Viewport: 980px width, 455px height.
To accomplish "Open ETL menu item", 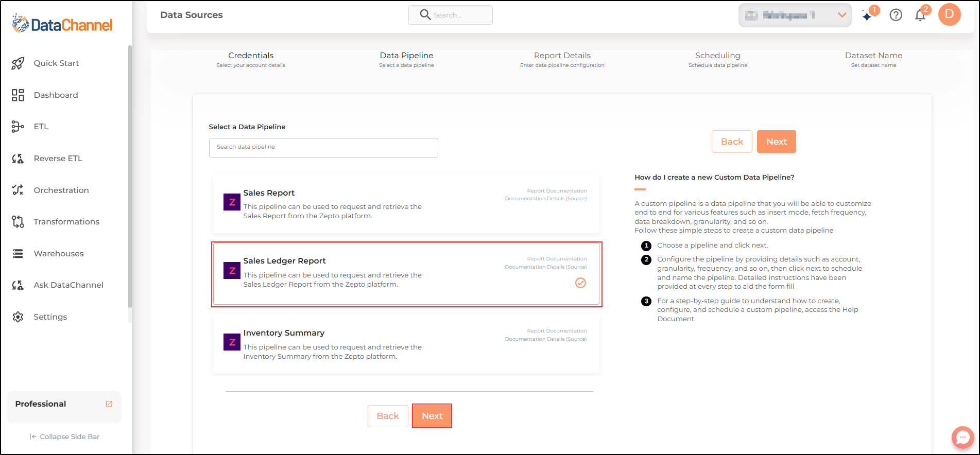I will [41, 127].
